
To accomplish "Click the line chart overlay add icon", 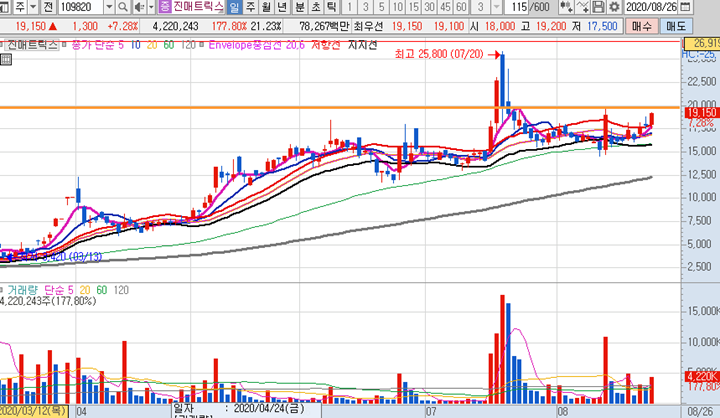I will tap(582, 7).
